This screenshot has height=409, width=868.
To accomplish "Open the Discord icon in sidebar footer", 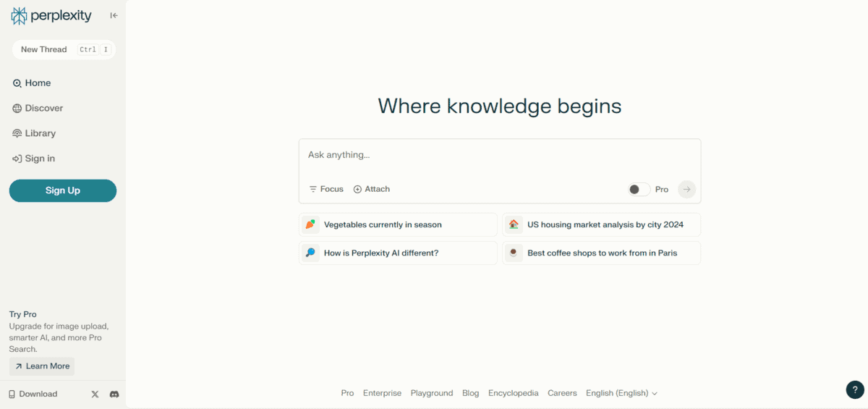I will pyautogui.click(x=114, y=394).
